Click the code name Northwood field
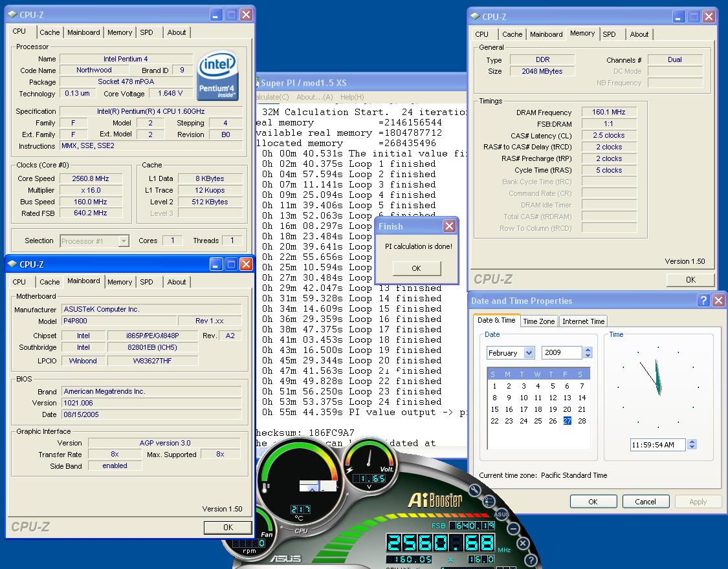The image size is (728, 569). point(94,70)
